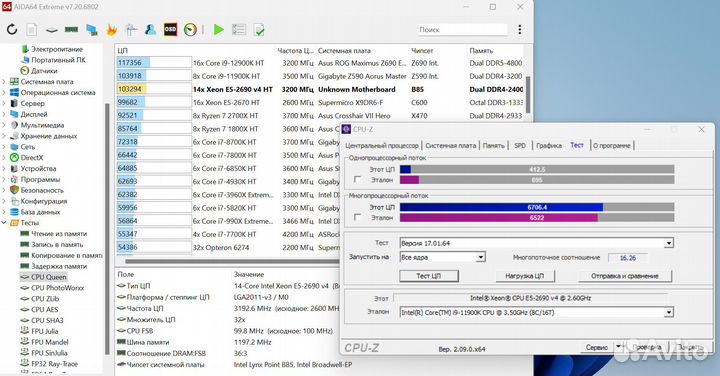Start benchmark with green play icon
The width and height of the screenshot is (720, 376).
pos(219,30)
